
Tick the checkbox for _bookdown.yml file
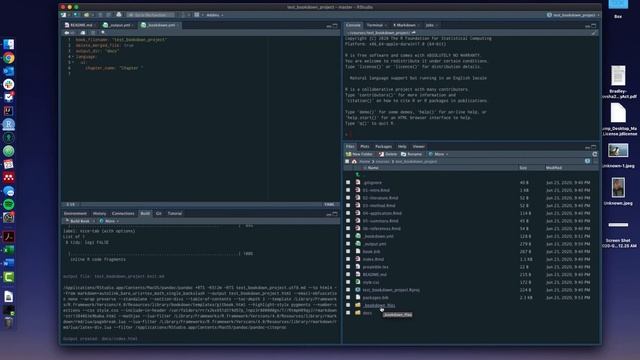tap(348, 236)
